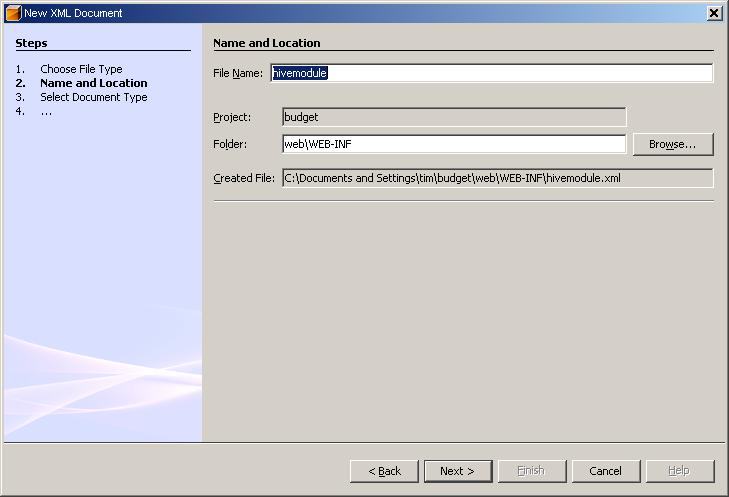Click the NetBeans icon in title bar

[x=13, y=13]
